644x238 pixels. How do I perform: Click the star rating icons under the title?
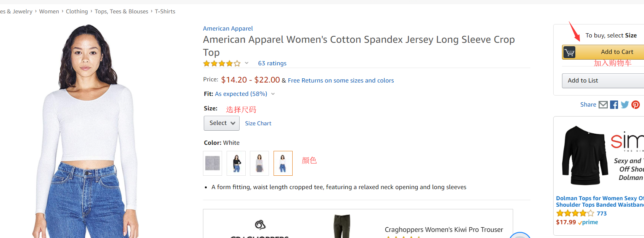coord(222,63)
